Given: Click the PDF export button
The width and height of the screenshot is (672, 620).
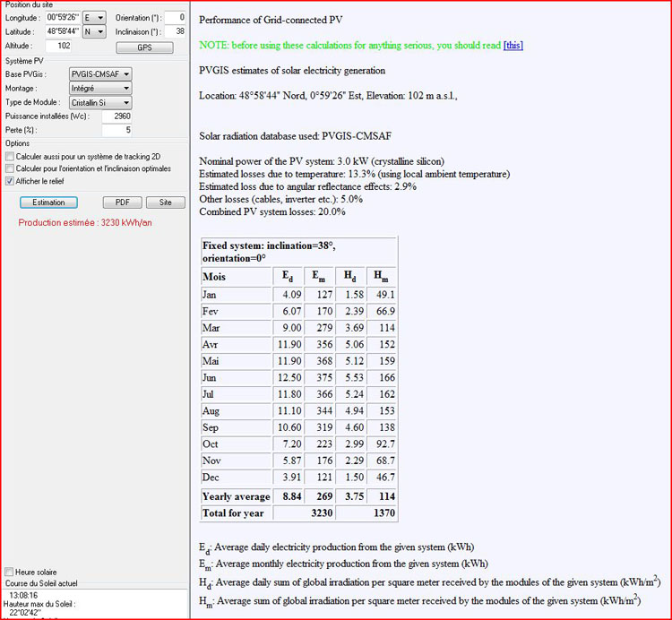Looking at the screenshot, I should point(123,202).
